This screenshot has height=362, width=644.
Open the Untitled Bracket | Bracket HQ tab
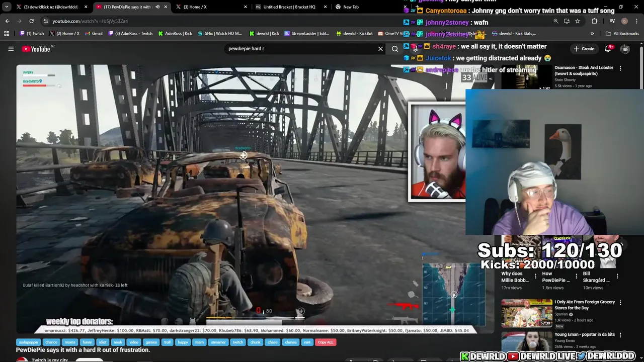291,7
